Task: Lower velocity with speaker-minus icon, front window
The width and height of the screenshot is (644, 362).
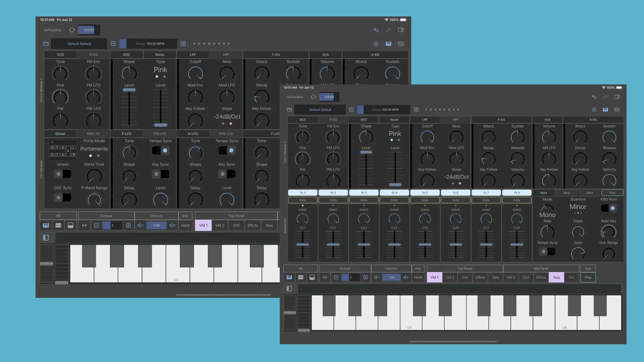Action: (x=377, y=277)
